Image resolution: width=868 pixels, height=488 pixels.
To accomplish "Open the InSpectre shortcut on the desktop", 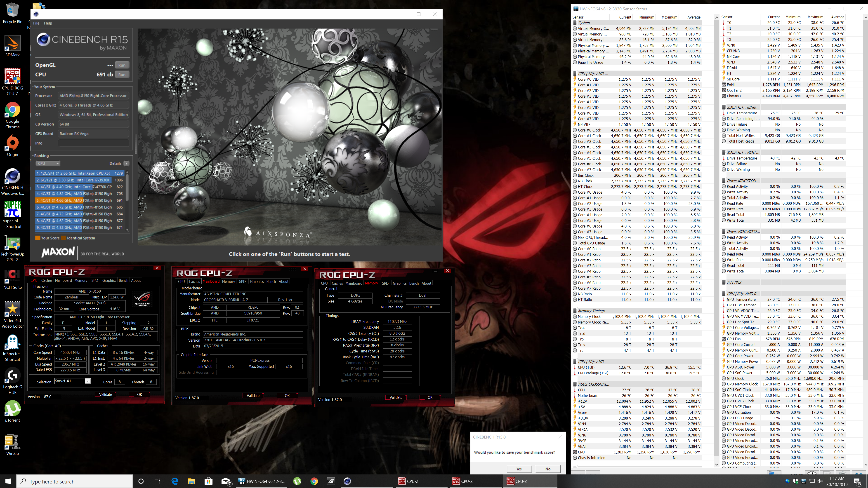I will click(x=12, y=347).
